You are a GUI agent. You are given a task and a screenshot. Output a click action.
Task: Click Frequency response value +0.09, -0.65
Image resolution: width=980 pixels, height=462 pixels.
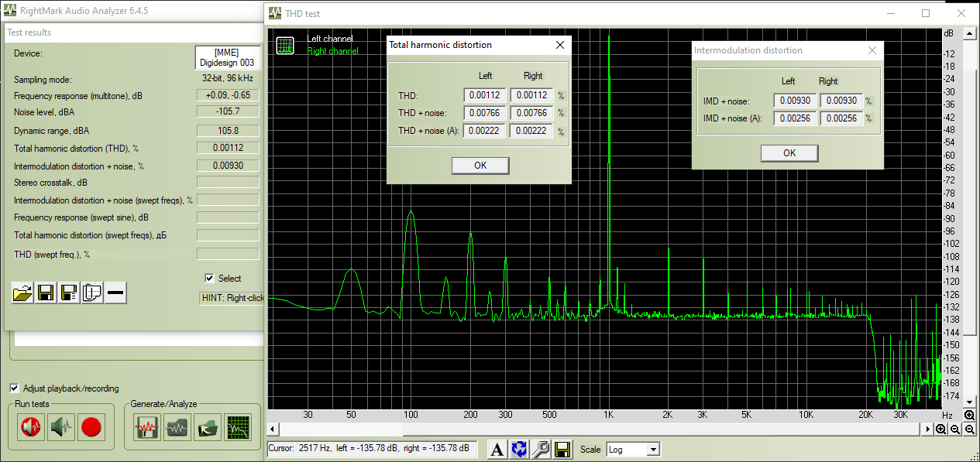coord(228,95)
